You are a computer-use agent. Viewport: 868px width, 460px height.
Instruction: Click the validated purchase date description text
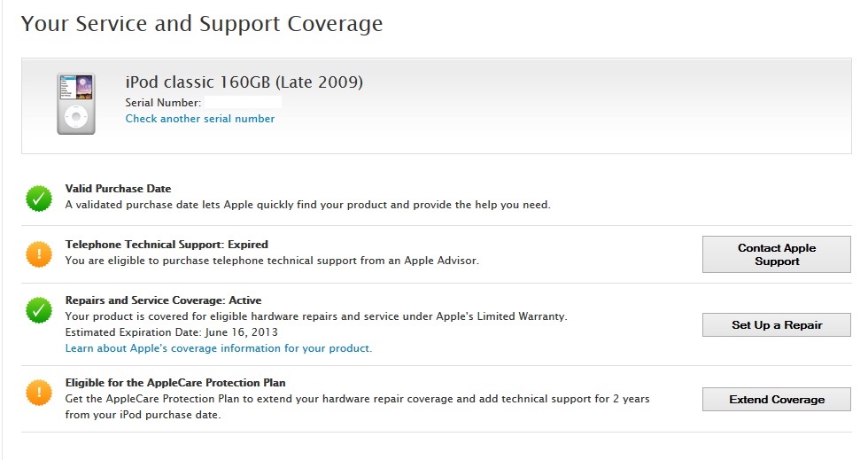tap(307, 205)
